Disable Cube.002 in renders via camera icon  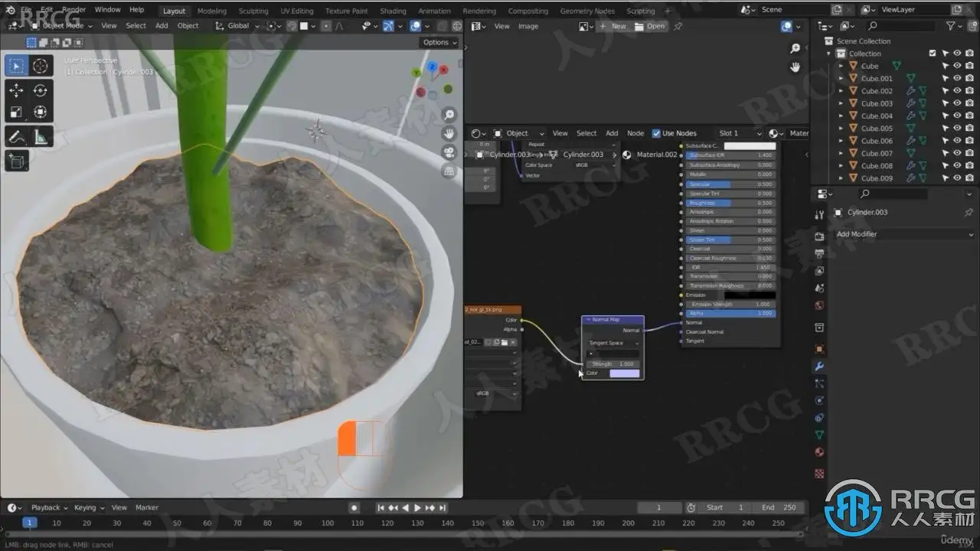(969, 90)
